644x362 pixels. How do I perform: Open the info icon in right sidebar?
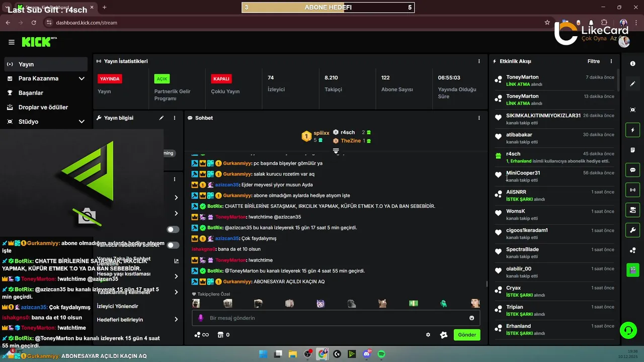point(632,64)
